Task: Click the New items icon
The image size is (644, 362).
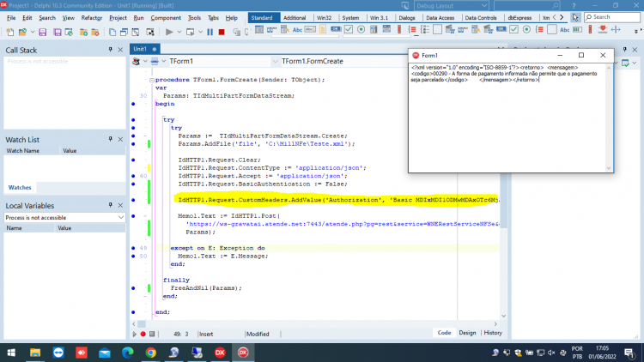Action: point(9,32)
